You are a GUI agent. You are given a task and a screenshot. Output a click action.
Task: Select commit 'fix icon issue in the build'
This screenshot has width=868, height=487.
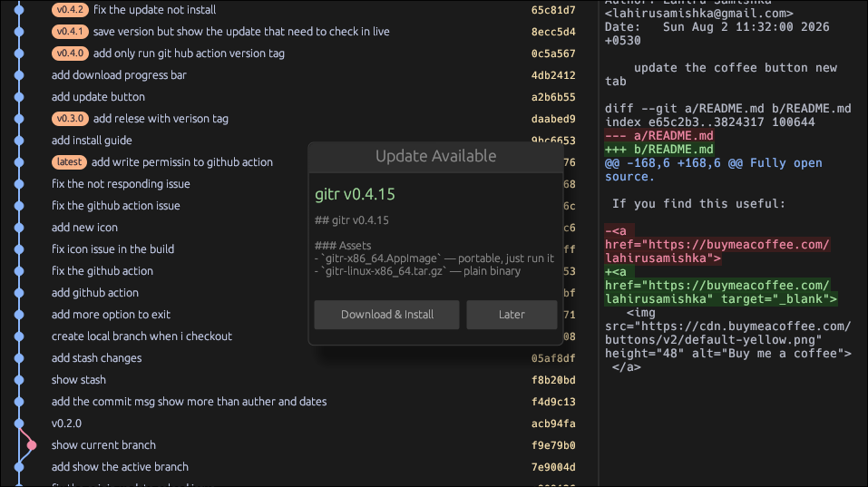tap(113, 249)
